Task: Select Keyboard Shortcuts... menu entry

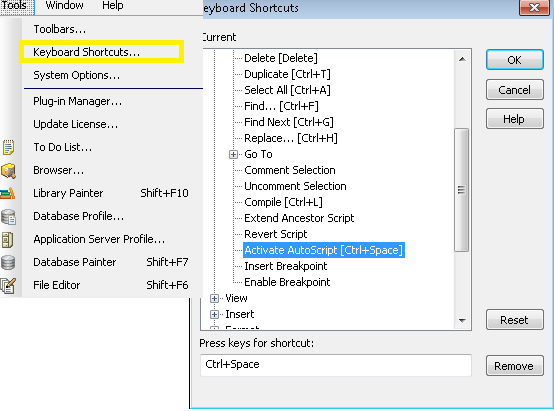Action: [x=87, y=52]
